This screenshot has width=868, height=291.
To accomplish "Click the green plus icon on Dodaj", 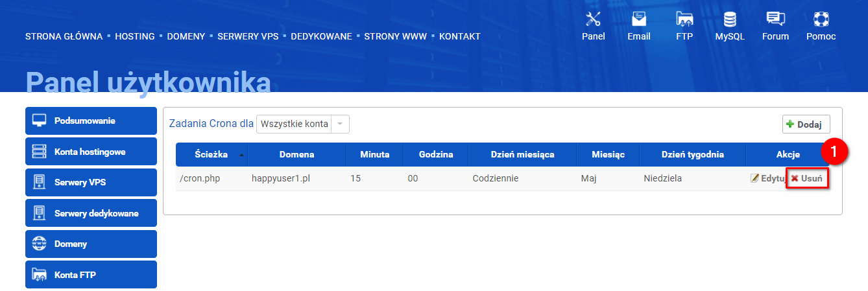I will coord(790,124).
